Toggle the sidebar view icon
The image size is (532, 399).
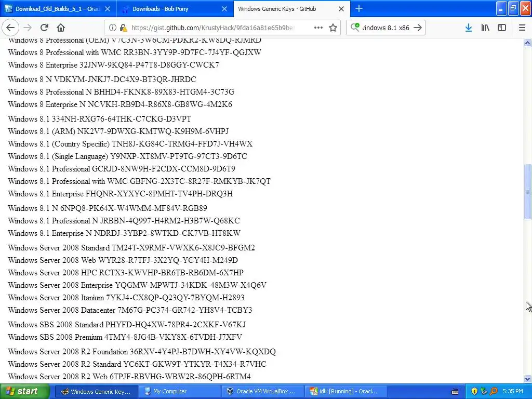point(502,28)
